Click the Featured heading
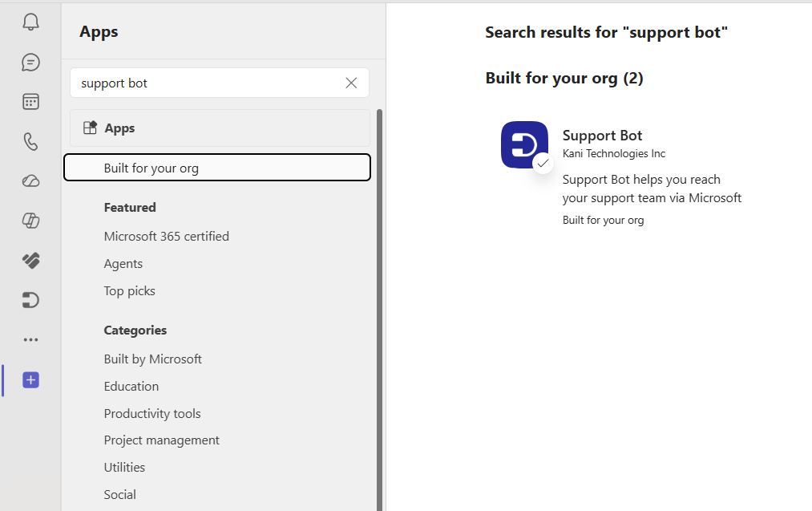The width and height of the screenshot is (812, 511). (x=130, y=207)
